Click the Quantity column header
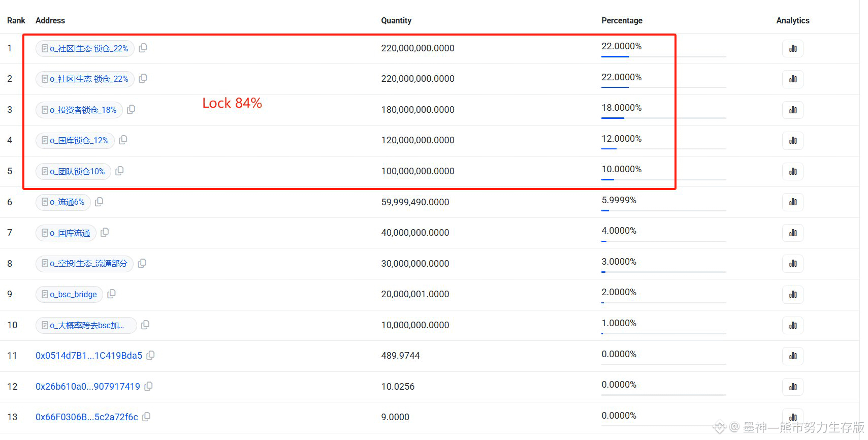Image resolution: width=868 pixels, height=440 pixels. point(396,20)
